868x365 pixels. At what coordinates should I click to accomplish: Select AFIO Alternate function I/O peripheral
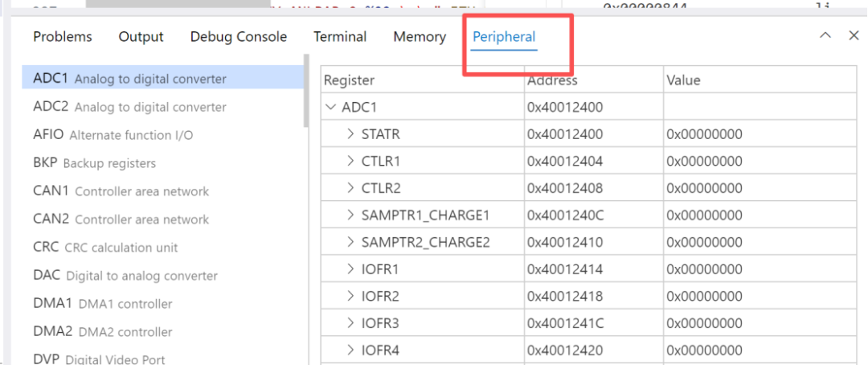(x=113, y=135)
